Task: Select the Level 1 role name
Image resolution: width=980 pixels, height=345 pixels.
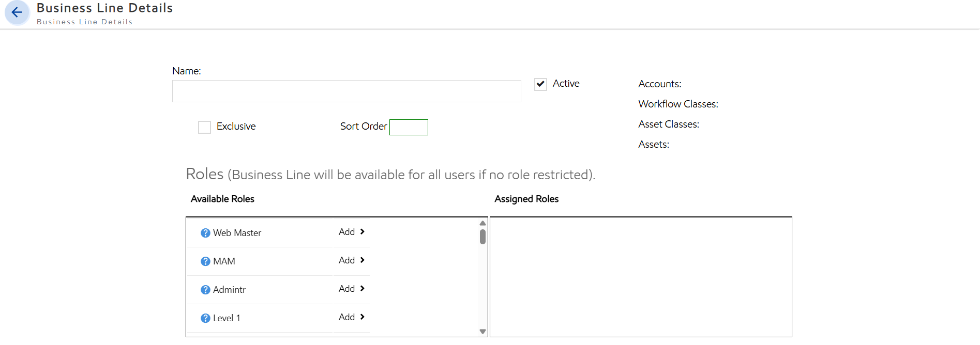Action: pyautogui.click(x=227, y=318)
